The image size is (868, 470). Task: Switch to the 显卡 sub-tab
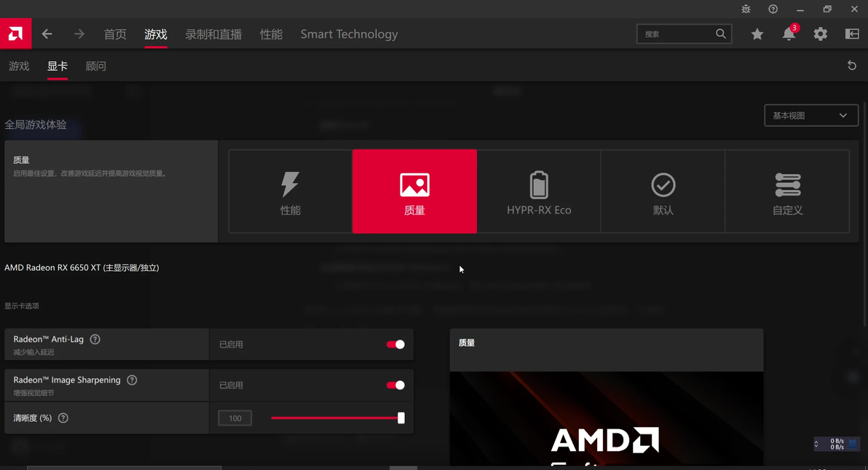[x=57, y=66]
